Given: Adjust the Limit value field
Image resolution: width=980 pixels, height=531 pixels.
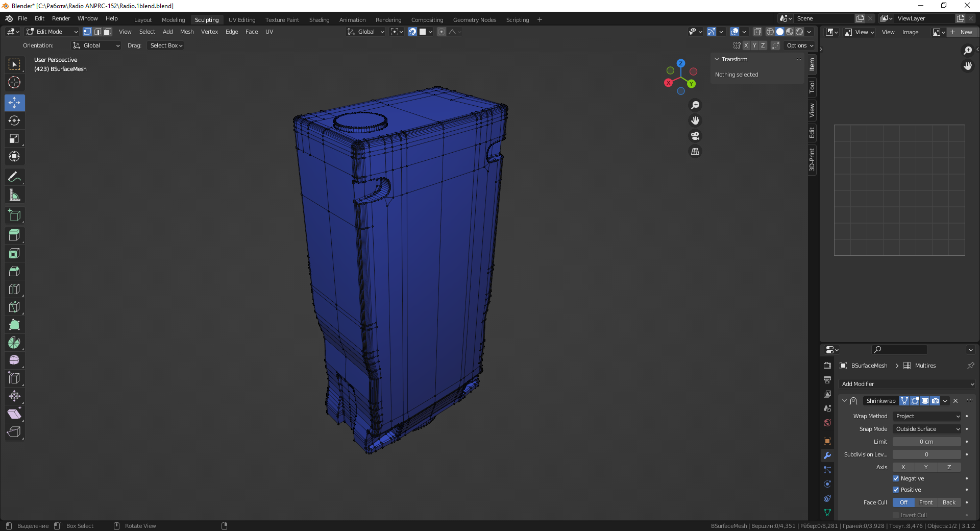Looking at the screenshot, I should click(926, 442).
